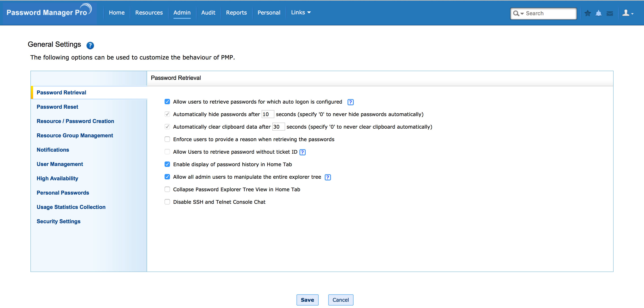Click the favorites star icon
Image resolution: width=644 pixels, height=308 pixels.
[587, 13]
